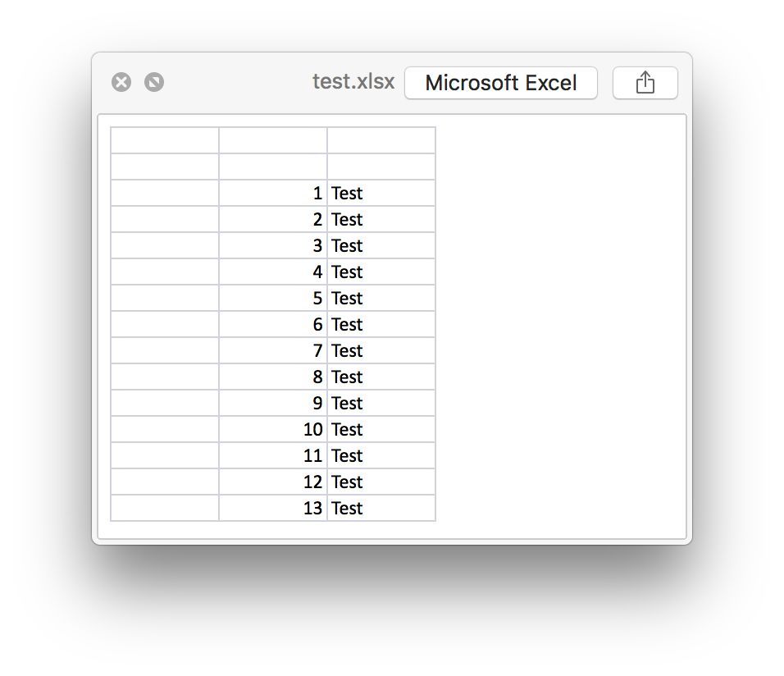The width and height of the screenshot is (784, 676).
Task: Select the cell containing number 13
Action: tap(273, 509)
